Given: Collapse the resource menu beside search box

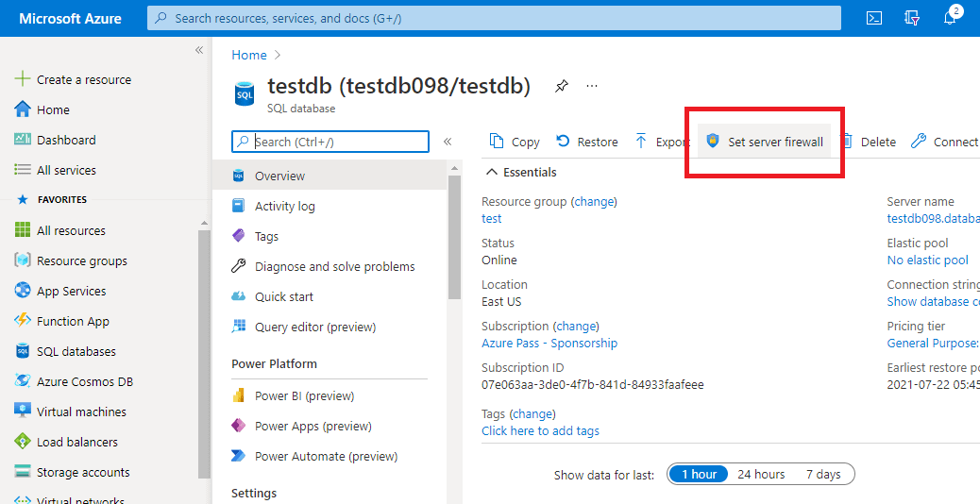Looking at the screenshot, I should pyautogui.click(x=448, y=142).
